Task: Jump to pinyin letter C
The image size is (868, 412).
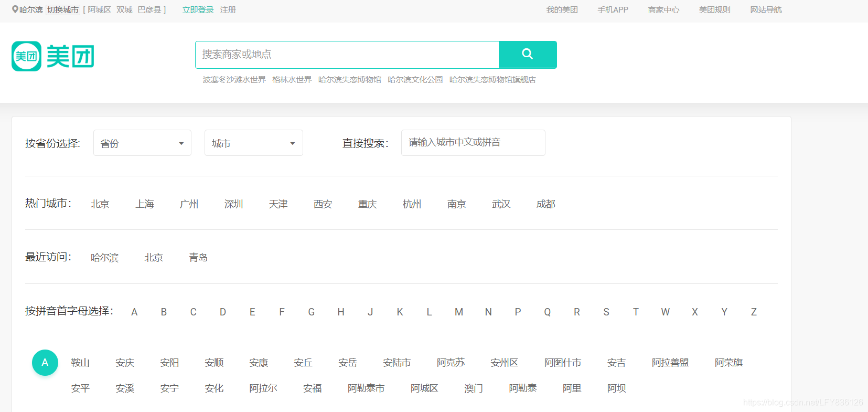Action: (194, 312)
